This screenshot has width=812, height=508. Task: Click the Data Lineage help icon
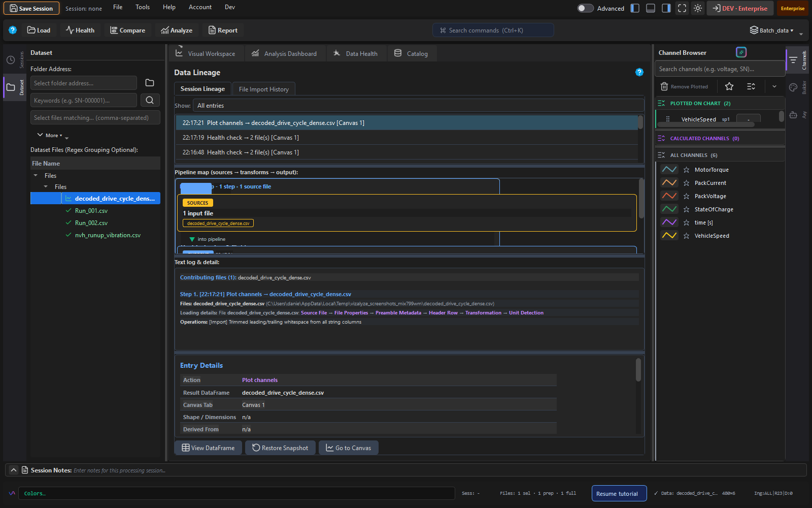(639, 72)
